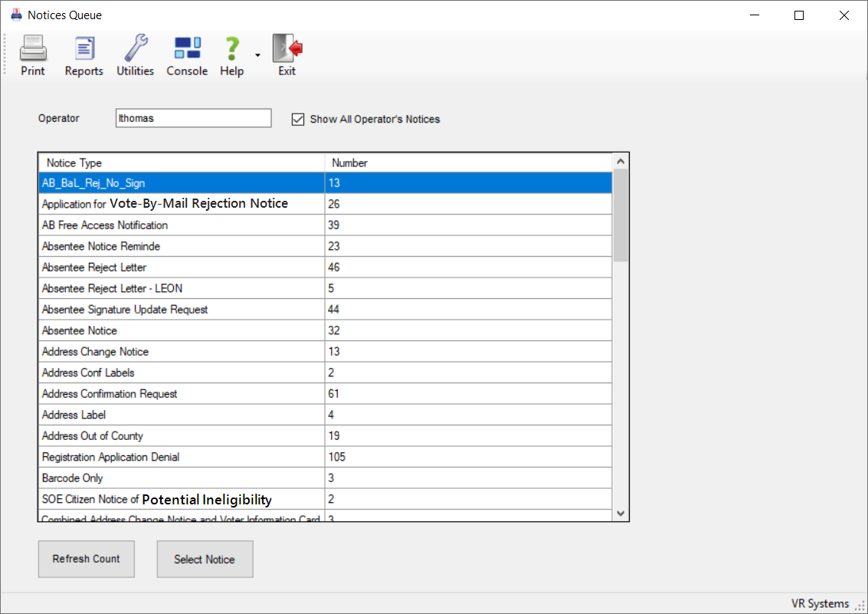Sort by Number column header

(x=467, y=163)
